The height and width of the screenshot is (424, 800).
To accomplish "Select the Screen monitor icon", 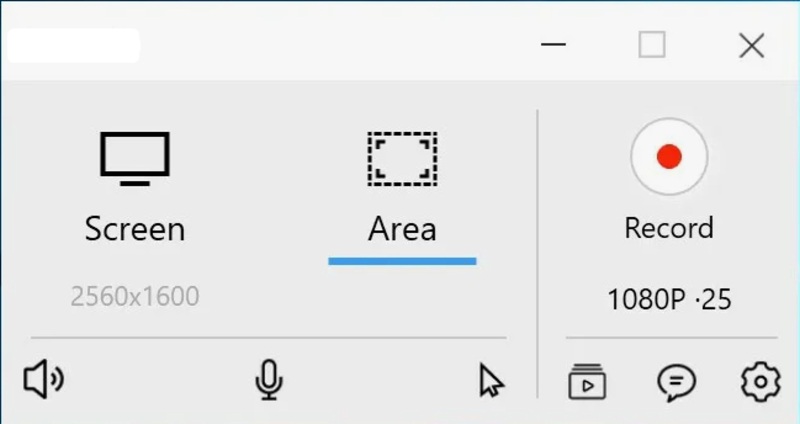I will pos(135,158).
